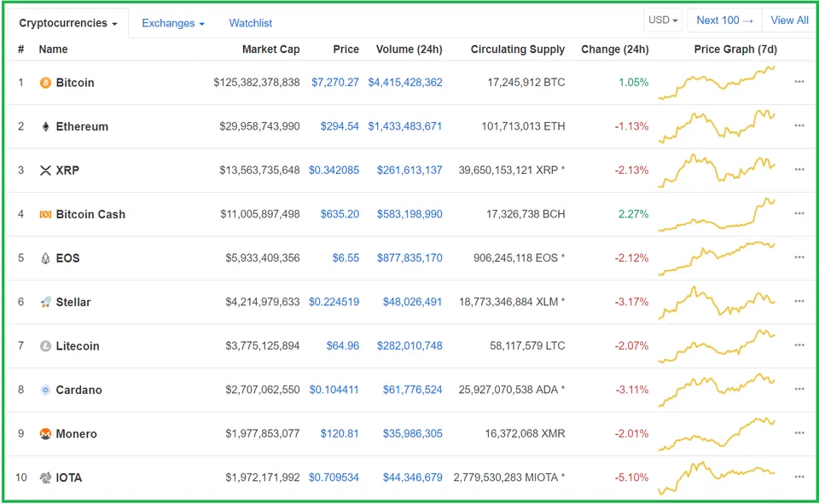
Task: Select Bitcoin market cap $125,382,378,838
Action: tap(257, 82)
